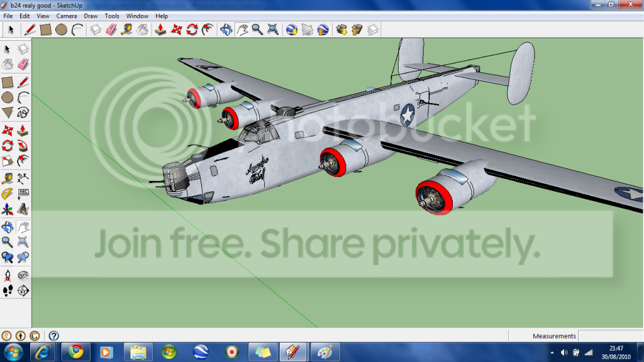The height and width of the screenshot is (362, 644).
Task: Click the Share Component icon
Action: point(372,30)
